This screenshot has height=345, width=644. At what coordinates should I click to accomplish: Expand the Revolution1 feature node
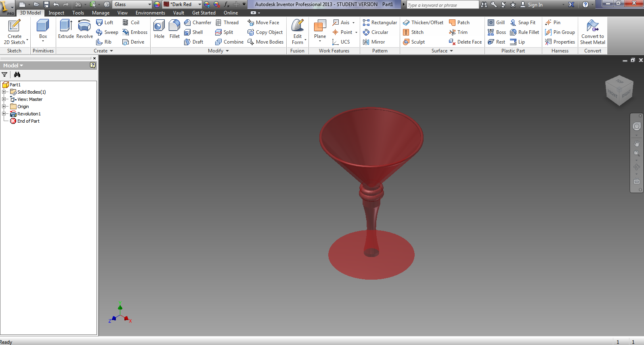point(4,114)
